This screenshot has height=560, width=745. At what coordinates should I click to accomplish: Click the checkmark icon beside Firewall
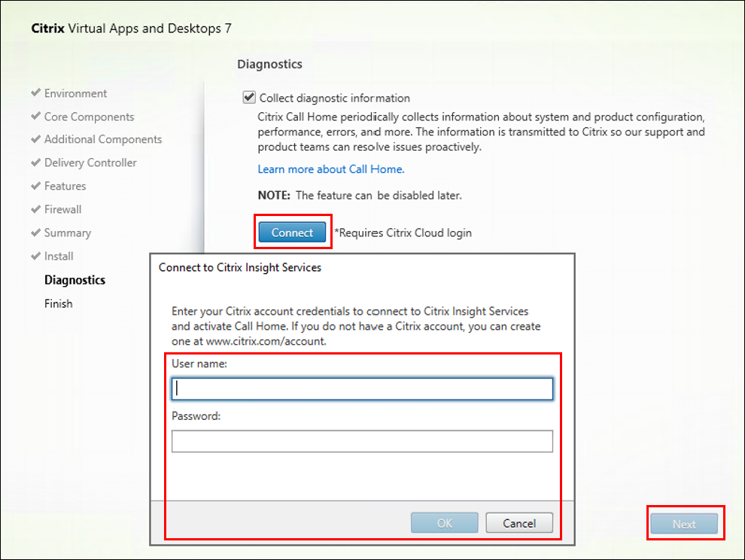35,208
